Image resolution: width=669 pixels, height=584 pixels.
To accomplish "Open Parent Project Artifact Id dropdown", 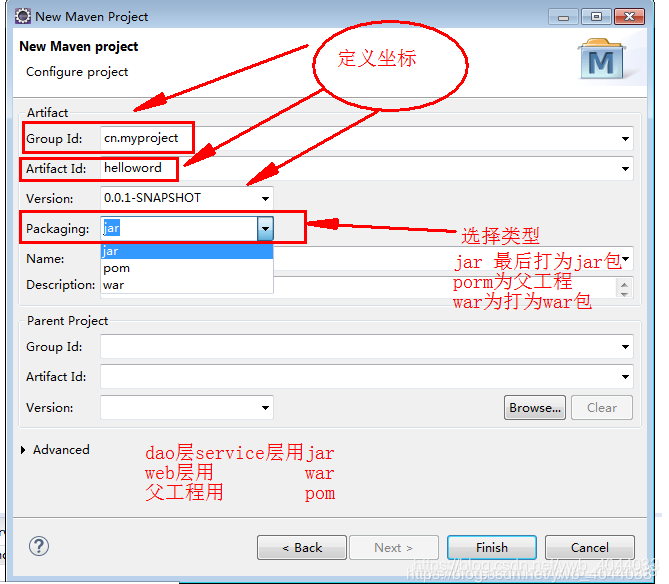I will 625,377.
